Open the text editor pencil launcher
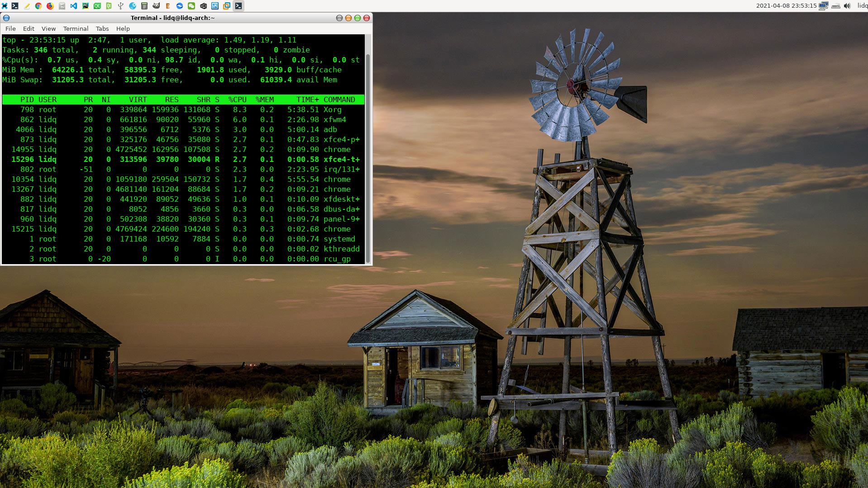The width and height of the screenshot is (868, 488). pyautogui.click(x=27, y=6)
